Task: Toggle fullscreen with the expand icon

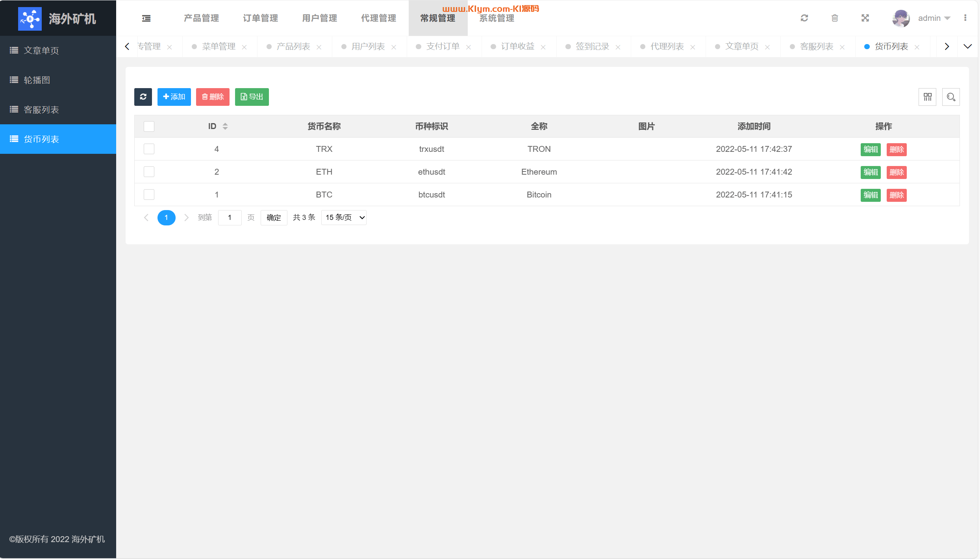Action: pyautogui.click(x=865, y=18)
